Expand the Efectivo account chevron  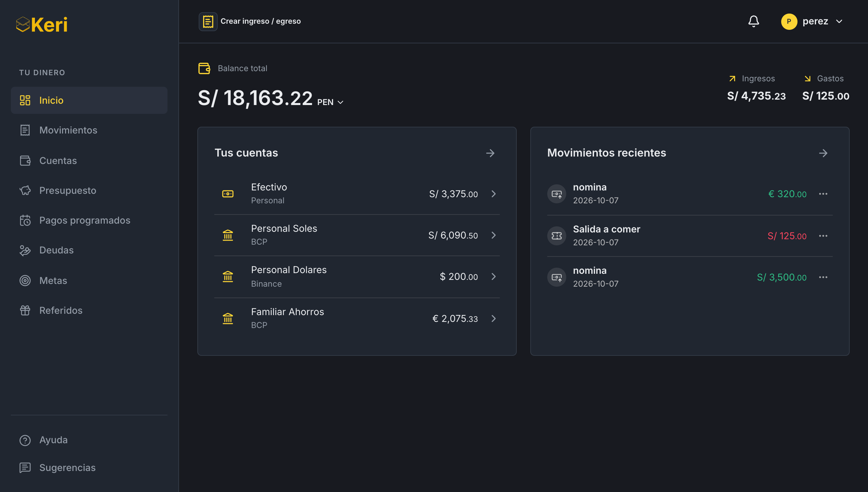click(494, 194)
